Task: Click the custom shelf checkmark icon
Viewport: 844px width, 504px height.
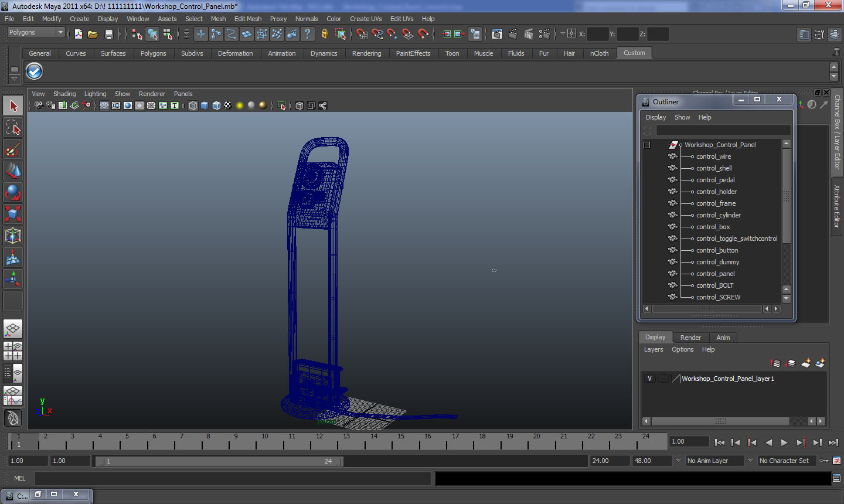Action: pyautogui.click(x=35, y=71)
